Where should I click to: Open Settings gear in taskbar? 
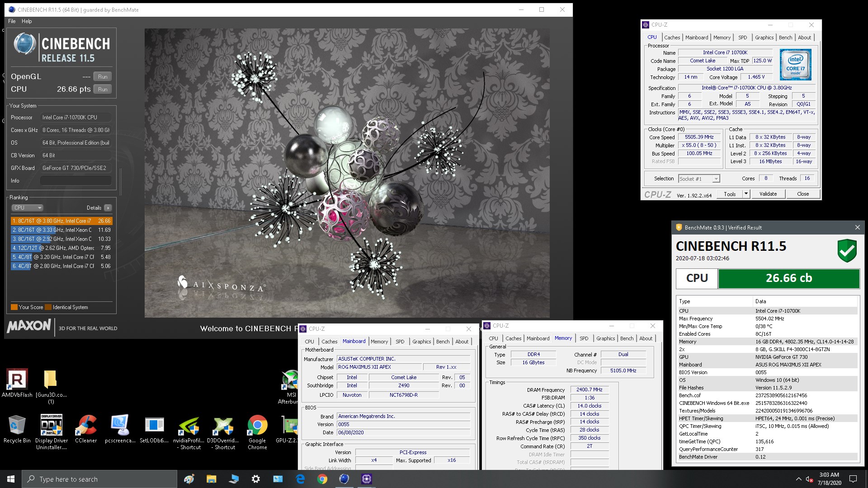tap(255, 479)
